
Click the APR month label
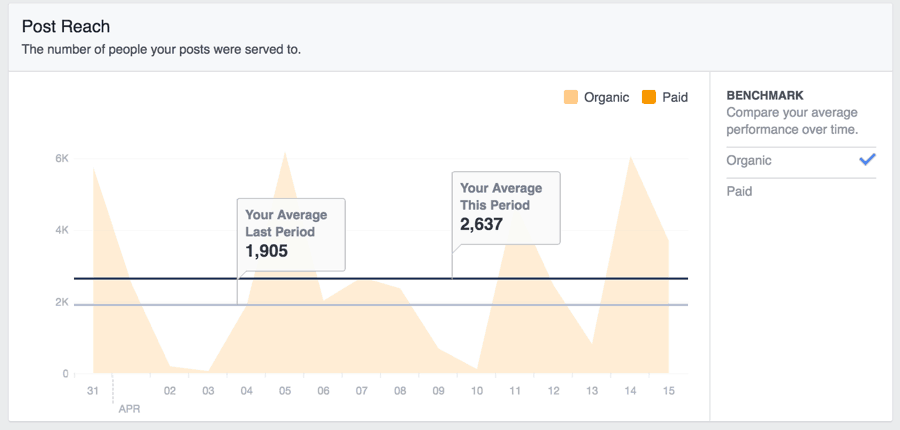pos(129,408)
